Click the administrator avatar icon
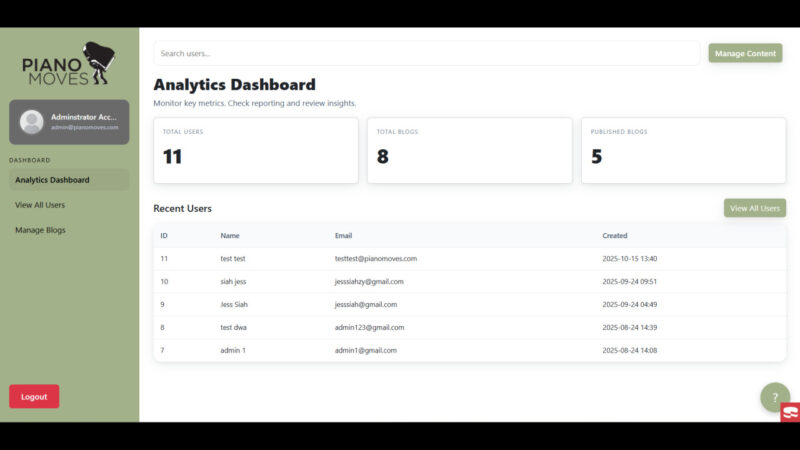The image size is (800, 450). (31, 122)
